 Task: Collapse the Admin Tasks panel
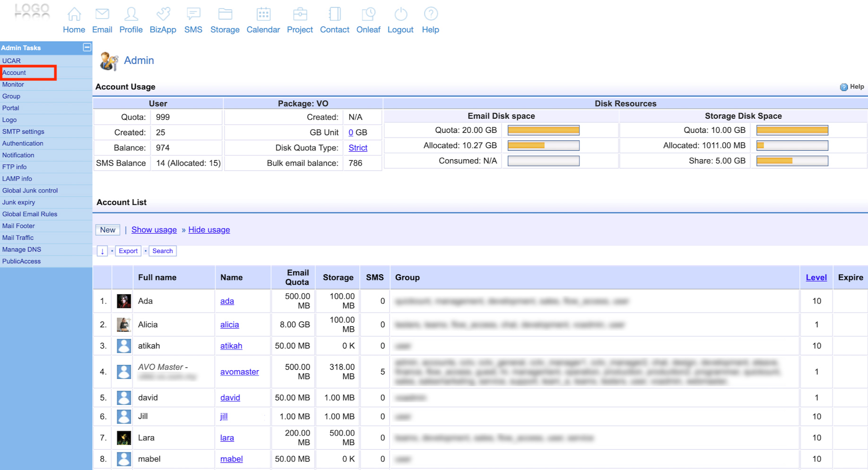pos(87,47)
